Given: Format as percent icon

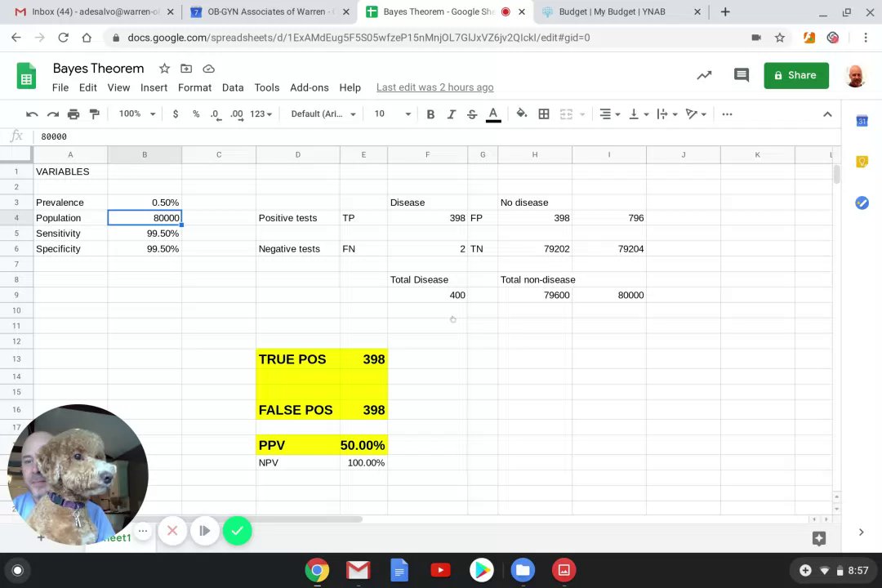Looking at the screenshot, I should pyautogui.click(x=196, y=114).
